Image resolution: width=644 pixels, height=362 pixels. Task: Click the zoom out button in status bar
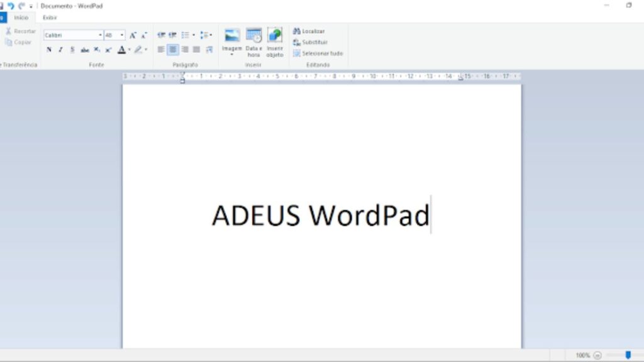pos(597,356)
